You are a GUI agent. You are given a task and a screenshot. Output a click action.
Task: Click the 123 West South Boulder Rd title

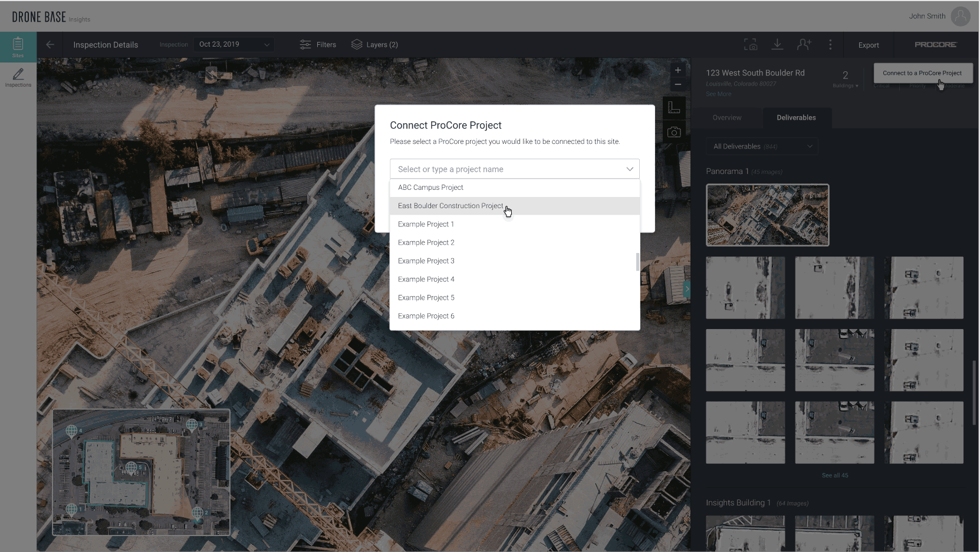[755, 73]
